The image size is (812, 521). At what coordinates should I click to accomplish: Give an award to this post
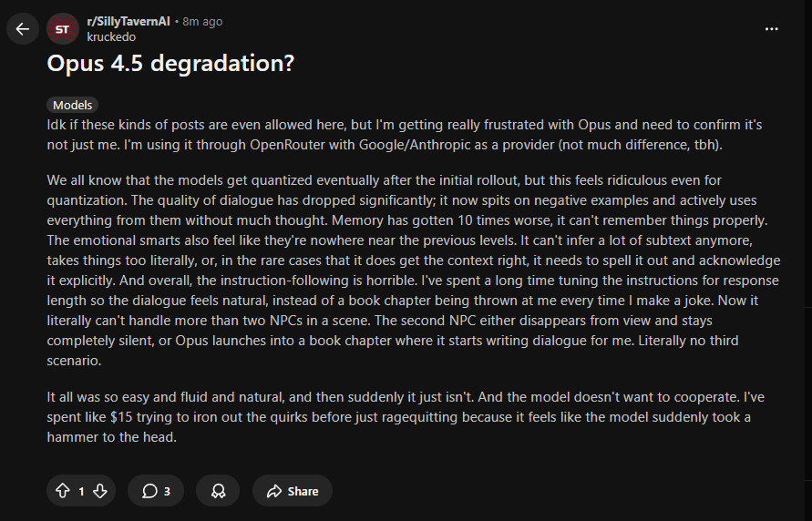pyautogui.click(x=218, y=491)
